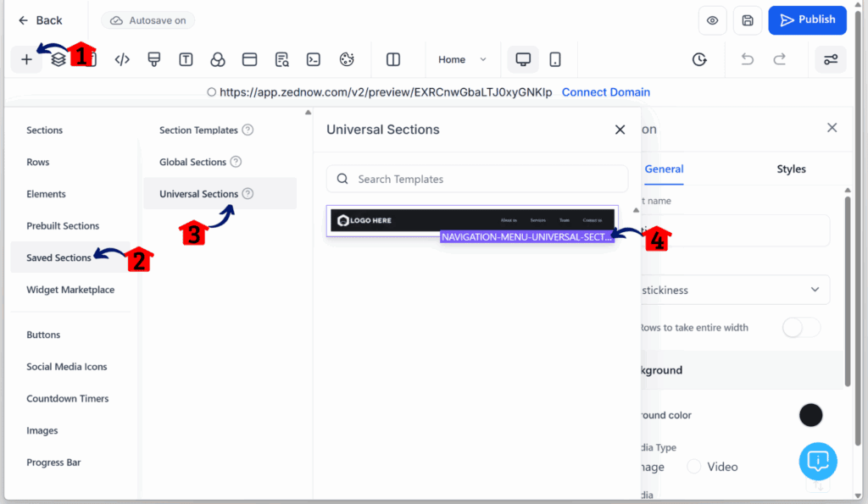Switch to desktop view icon
Screen dimensions: 868x504
pyautogui.click(x=523, y=59)
